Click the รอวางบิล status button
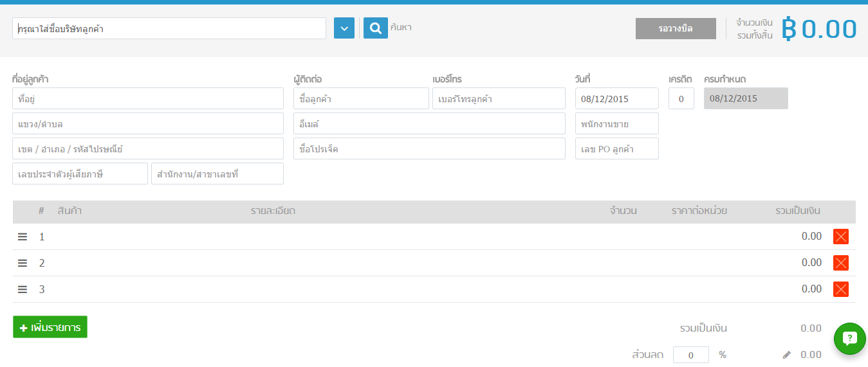 click(676, 28)
